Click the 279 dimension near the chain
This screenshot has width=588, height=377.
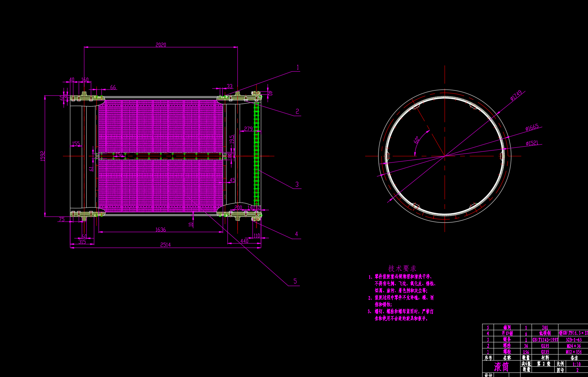pyautogui.click(x=248, y=129)
